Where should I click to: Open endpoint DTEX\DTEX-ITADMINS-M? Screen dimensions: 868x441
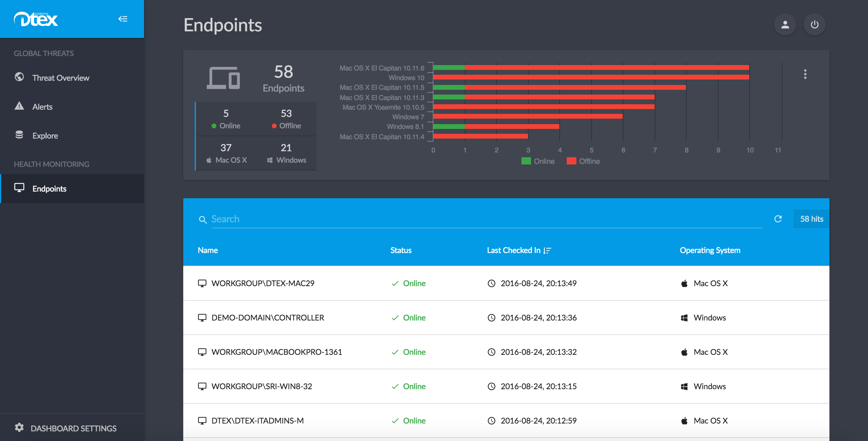[x=257, y=421]
